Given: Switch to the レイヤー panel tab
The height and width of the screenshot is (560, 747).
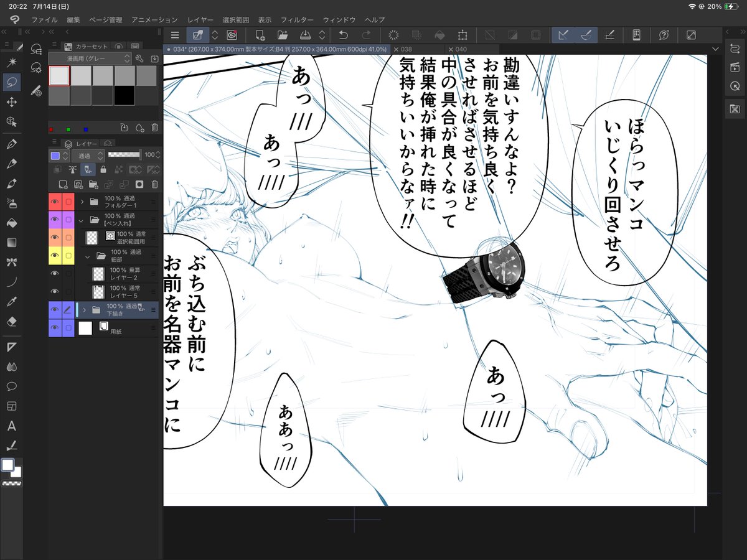Looking at the screenshot, I should [x=80, y=144].
